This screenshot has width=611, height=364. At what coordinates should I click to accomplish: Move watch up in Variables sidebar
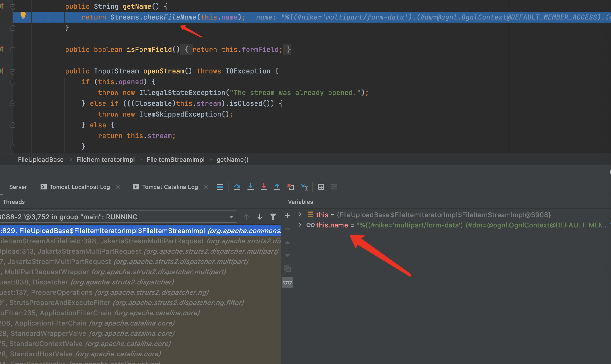tap(288, 242)
